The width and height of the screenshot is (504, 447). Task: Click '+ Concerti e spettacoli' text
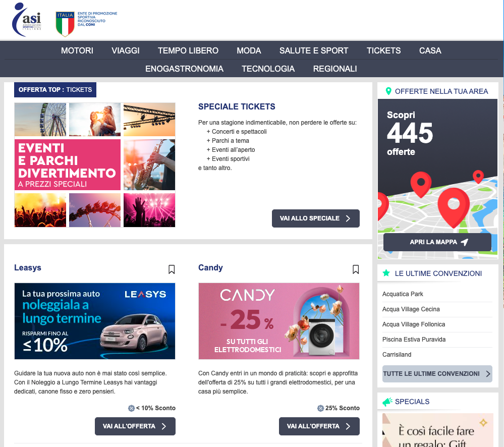click(x=237, y=132)
